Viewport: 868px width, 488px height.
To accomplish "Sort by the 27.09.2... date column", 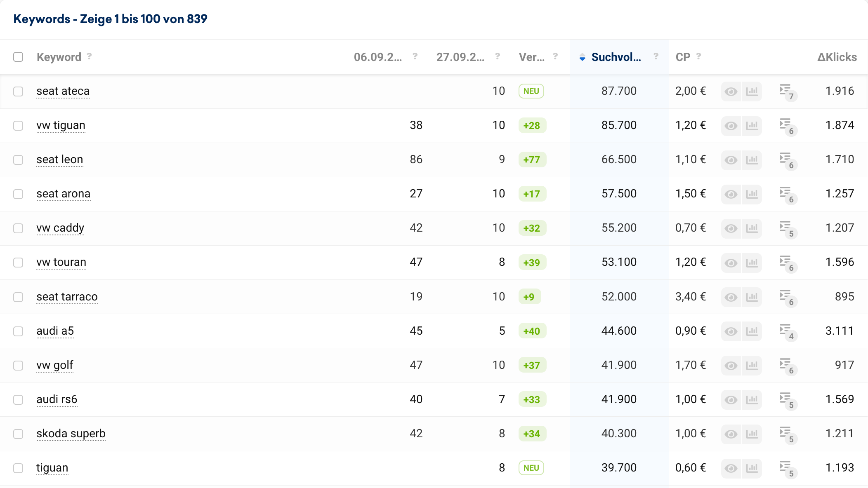I will 460,57.
